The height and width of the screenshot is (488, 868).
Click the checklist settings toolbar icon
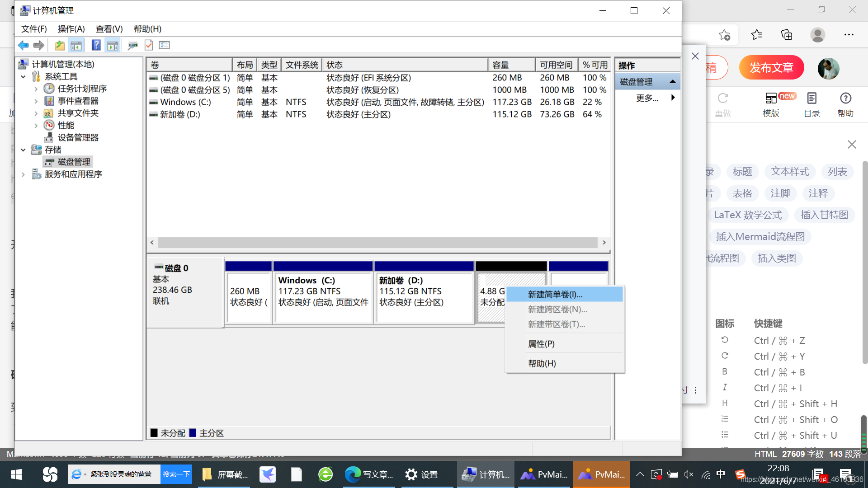tap(165, 45)
